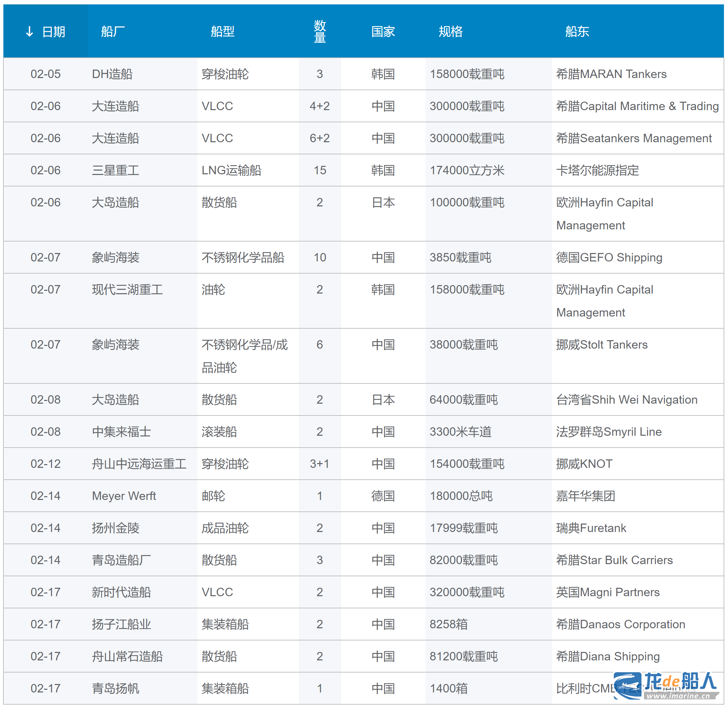
Task: Click 希腊Danaos Corporation owner cell
Action: tap(620, 624)
